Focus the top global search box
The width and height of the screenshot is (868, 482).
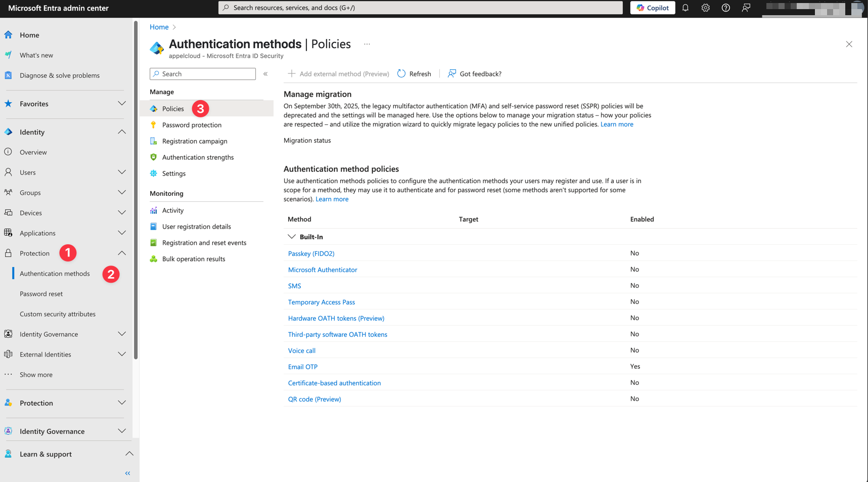pos(421,8)
